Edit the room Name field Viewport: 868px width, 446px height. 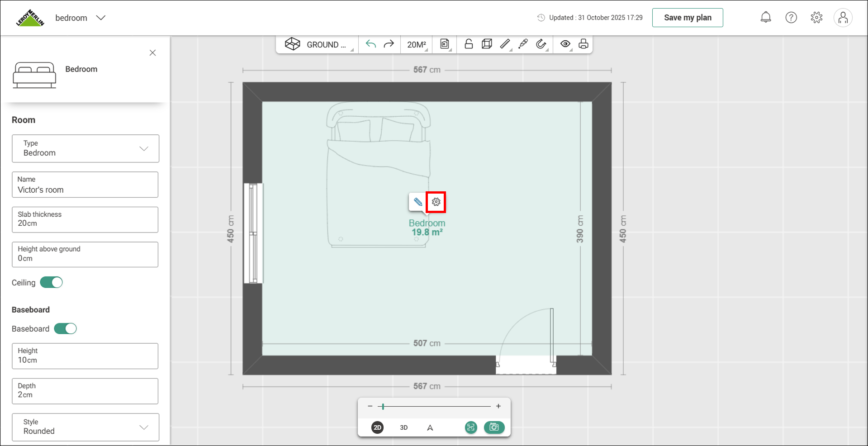(85, 185)
